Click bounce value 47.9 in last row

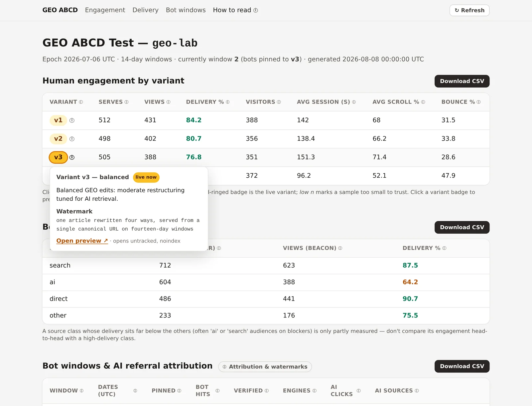point(448,176)
